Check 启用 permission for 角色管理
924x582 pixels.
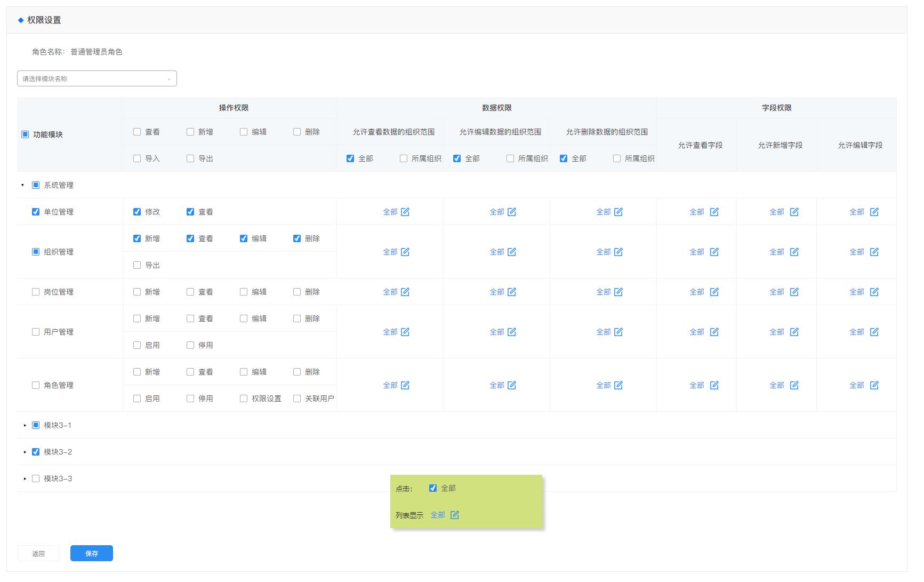[x=137, y=398]
